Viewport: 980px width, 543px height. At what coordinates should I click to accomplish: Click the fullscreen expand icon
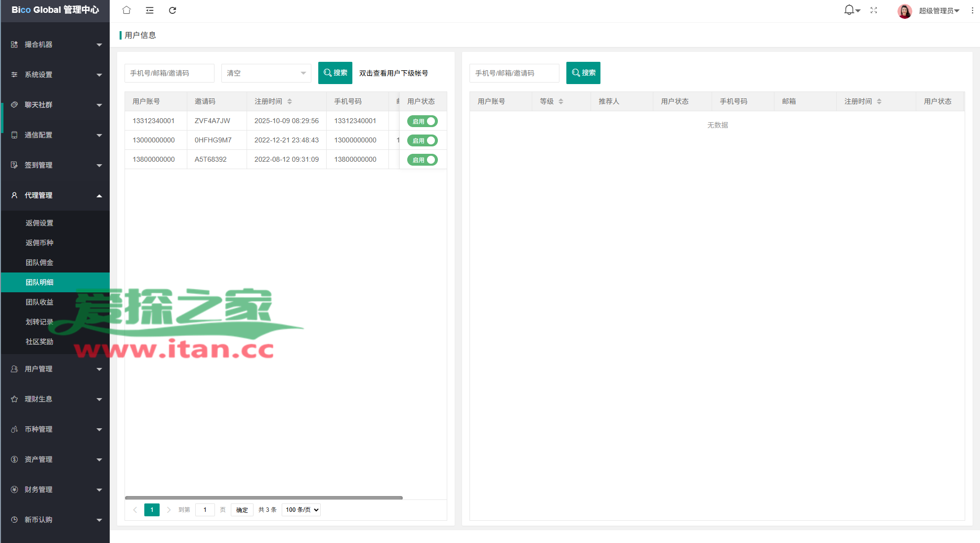[874, 10]
